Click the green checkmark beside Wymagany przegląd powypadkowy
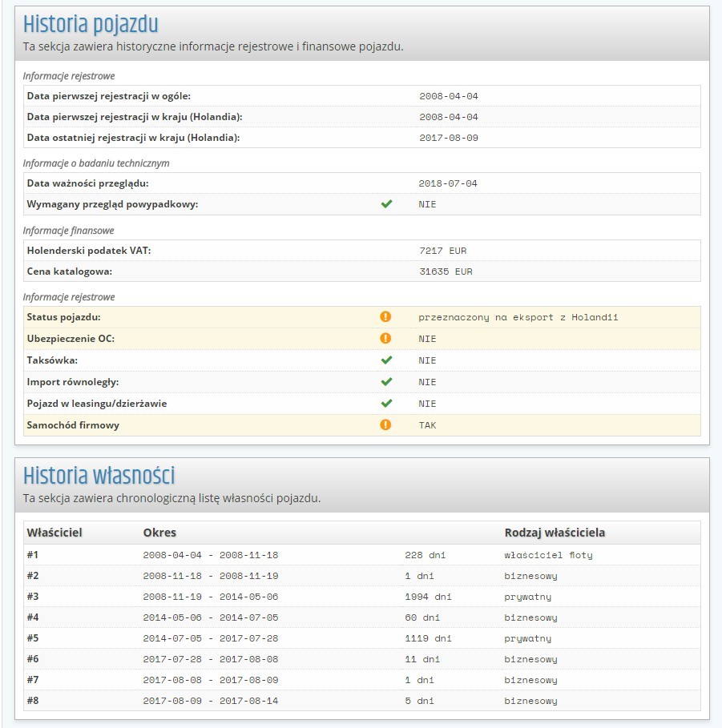 [x=386, y=204]
